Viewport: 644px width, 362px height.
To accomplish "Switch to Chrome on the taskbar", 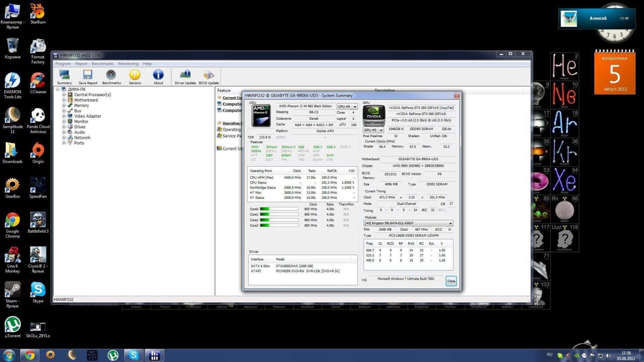I will [30, 355].
